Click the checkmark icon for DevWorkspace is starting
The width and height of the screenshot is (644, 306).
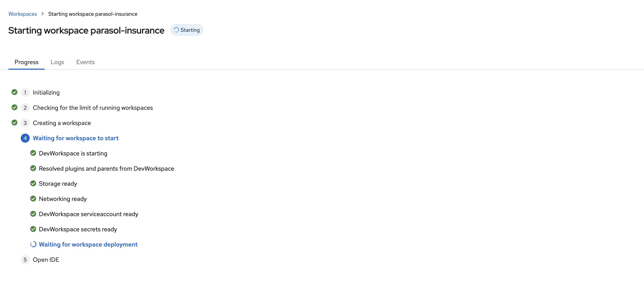pyautogui.click(x=33, y=153)
